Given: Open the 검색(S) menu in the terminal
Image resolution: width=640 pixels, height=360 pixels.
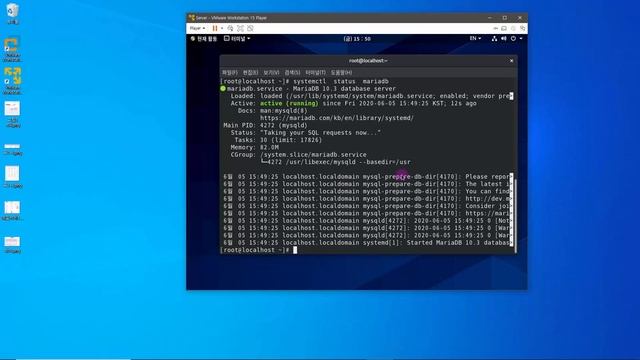Looking at the screenshot, I should pos(292,73).
